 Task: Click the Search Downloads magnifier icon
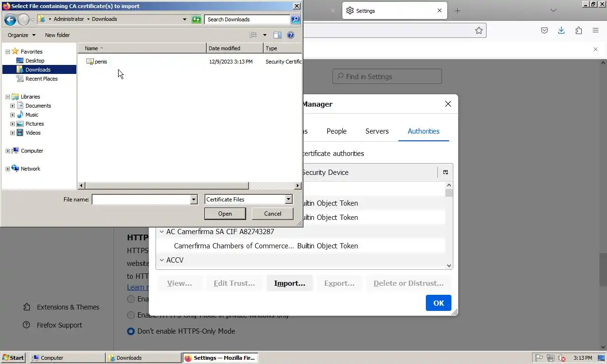[295, 19]
